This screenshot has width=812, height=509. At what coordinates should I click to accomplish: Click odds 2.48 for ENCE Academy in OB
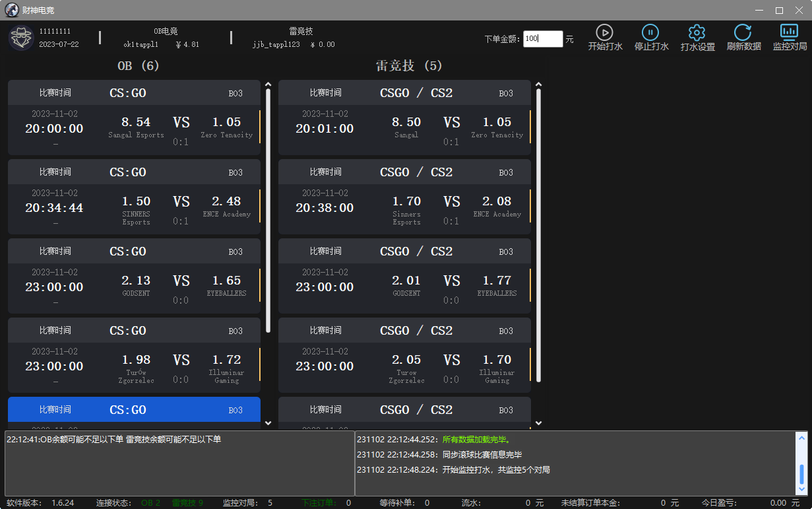click(226, 201)
